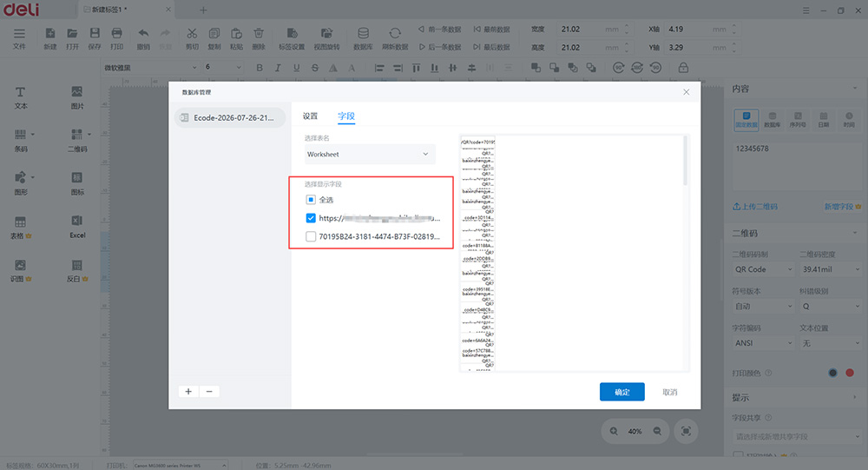Toggle the 全选 select all checkbox
The height and width of the screenshot is (470, 868).
click(311, 200)
